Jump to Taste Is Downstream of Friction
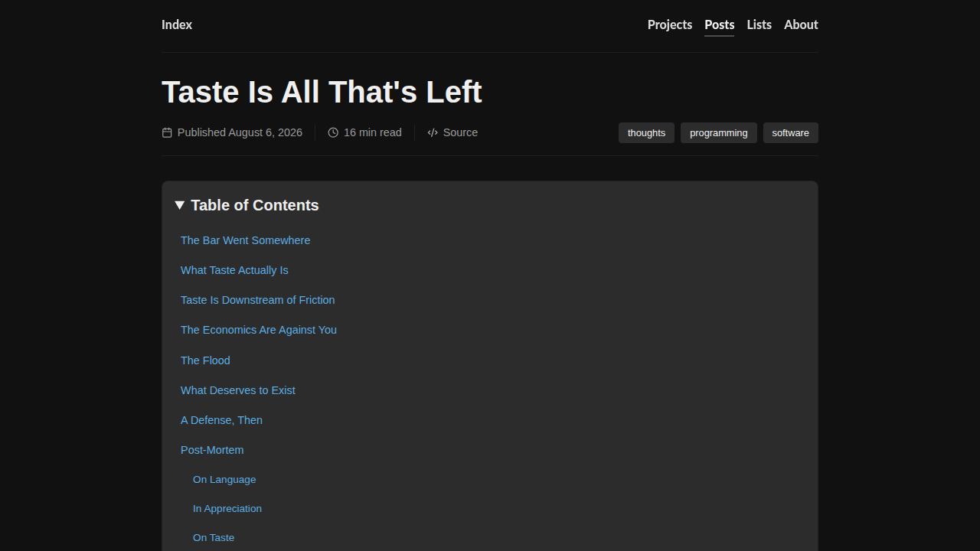The image size is (980, 551). 257,300
